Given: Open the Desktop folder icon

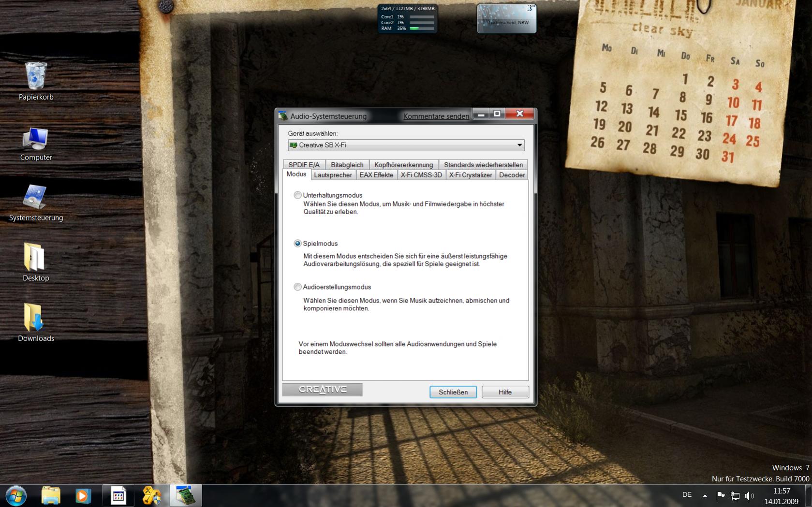Looking at the screenshot, I should (36, 262).
